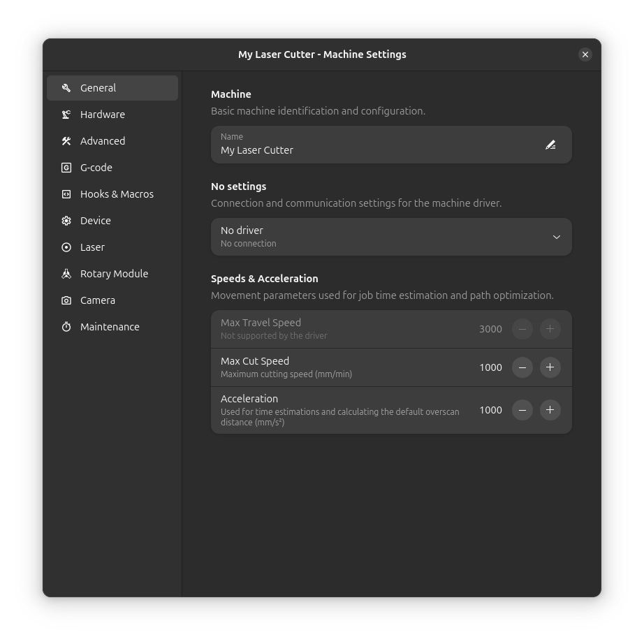Image resolution: width=644 pixels, height=644 pixels.
Task: Click the edit pencil on the Name field
Action: point(550,145)
